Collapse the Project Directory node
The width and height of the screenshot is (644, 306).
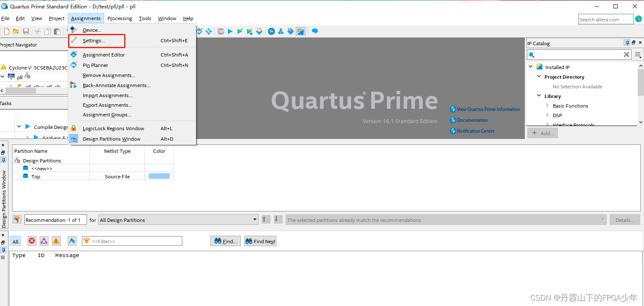pos(539,77)
